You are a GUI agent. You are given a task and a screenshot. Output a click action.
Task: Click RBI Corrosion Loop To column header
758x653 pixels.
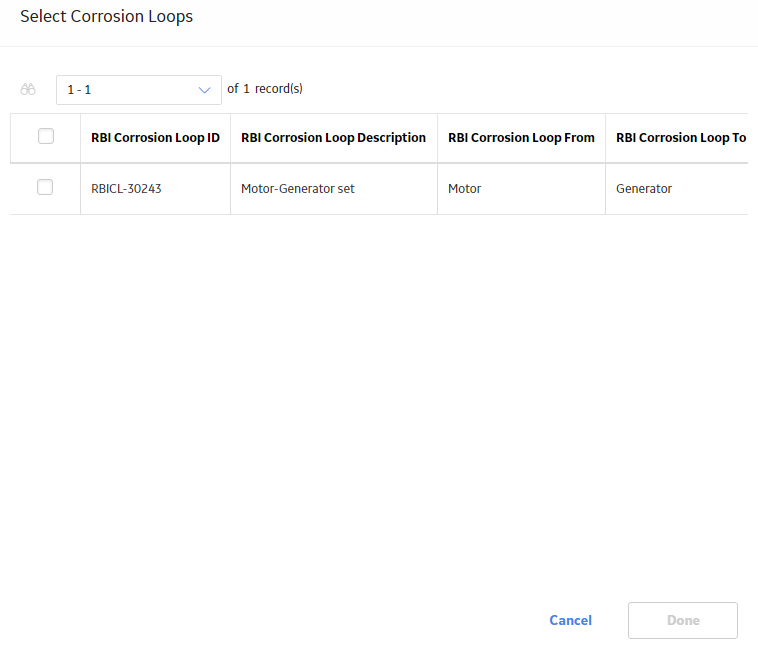pos(681,138)
